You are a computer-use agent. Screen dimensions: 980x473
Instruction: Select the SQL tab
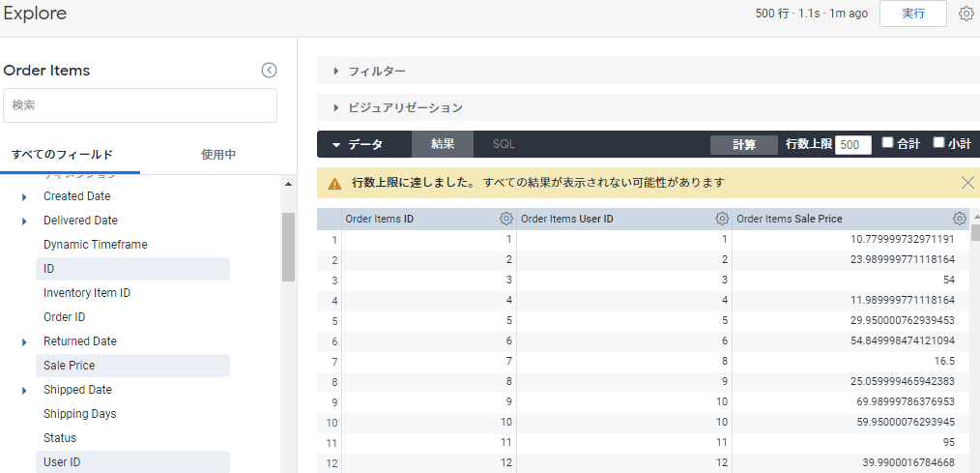[x=504, y=144]
